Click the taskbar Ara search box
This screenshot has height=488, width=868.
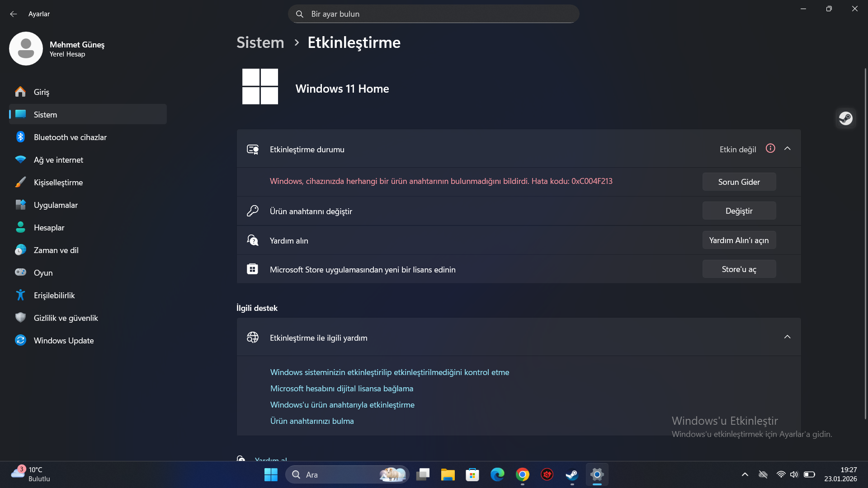click(347, 474)
